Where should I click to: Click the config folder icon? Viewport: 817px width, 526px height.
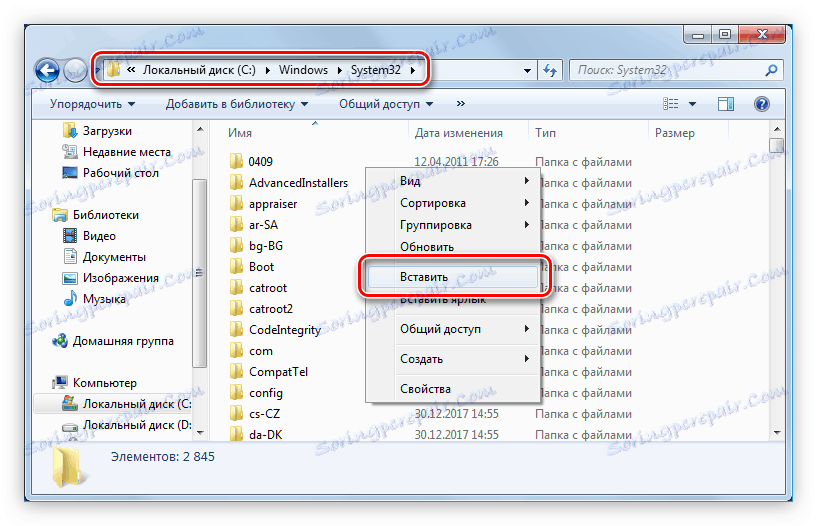tap(237, 393)
